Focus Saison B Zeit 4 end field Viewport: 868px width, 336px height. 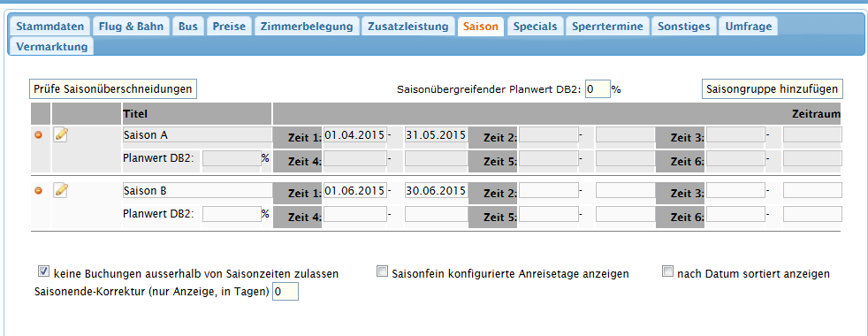(x=437, y=214)
